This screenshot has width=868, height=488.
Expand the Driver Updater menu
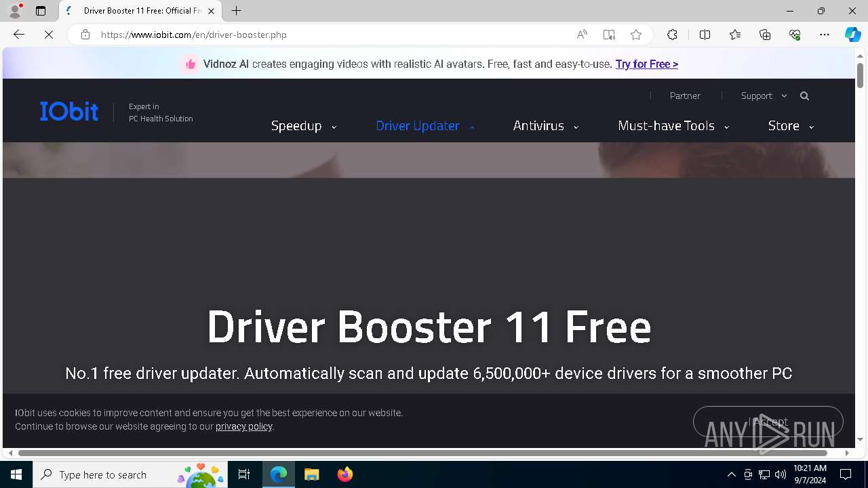[425, 126]
